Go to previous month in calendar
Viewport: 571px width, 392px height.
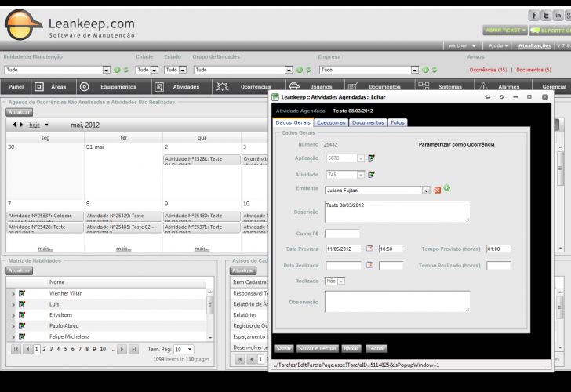click(14, 125)
